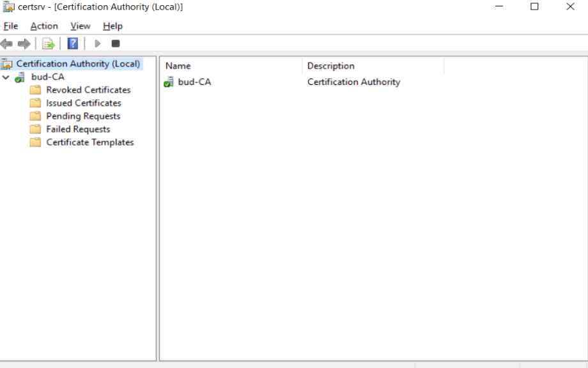Click the bud-CA server icon in tree

(x=20, y=77)
